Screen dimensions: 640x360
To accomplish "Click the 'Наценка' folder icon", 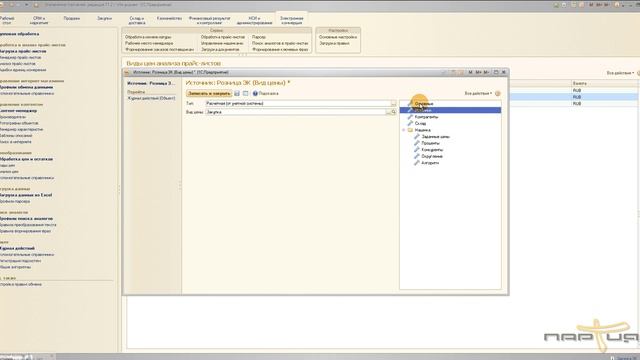I will [x=410, y=130].
